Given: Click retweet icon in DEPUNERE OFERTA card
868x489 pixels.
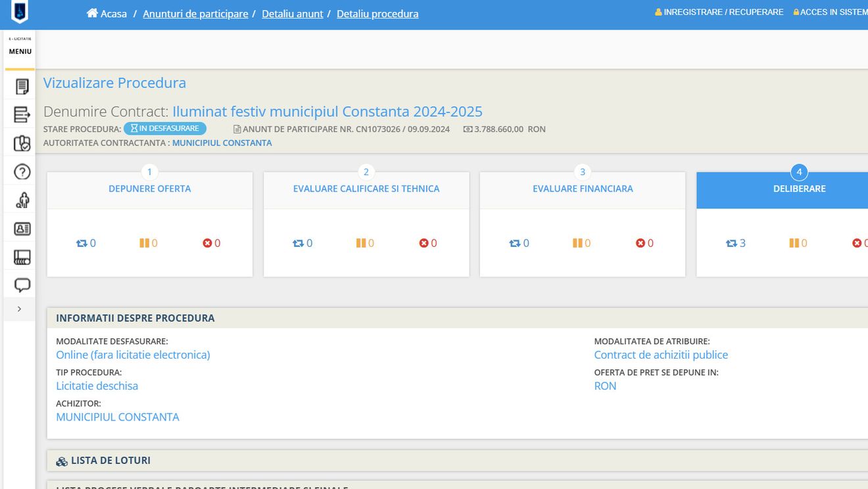Looking at the screenshot, I should [x=82, y=243].
